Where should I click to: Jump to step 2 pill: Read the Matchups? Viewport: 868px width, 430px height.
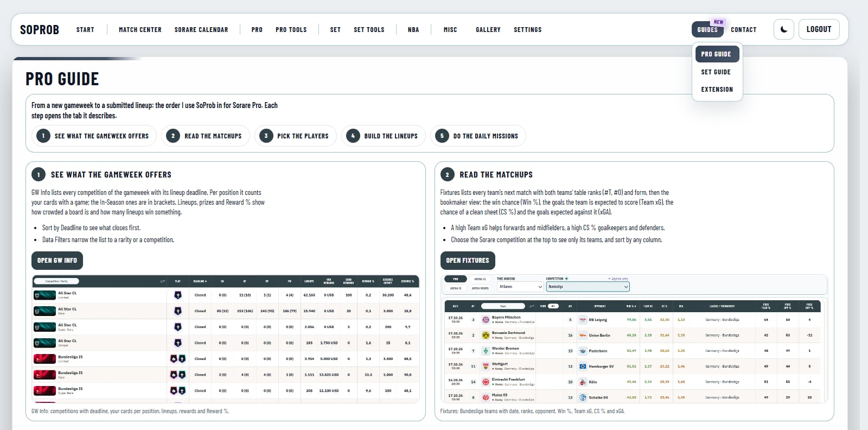(206, 136)
